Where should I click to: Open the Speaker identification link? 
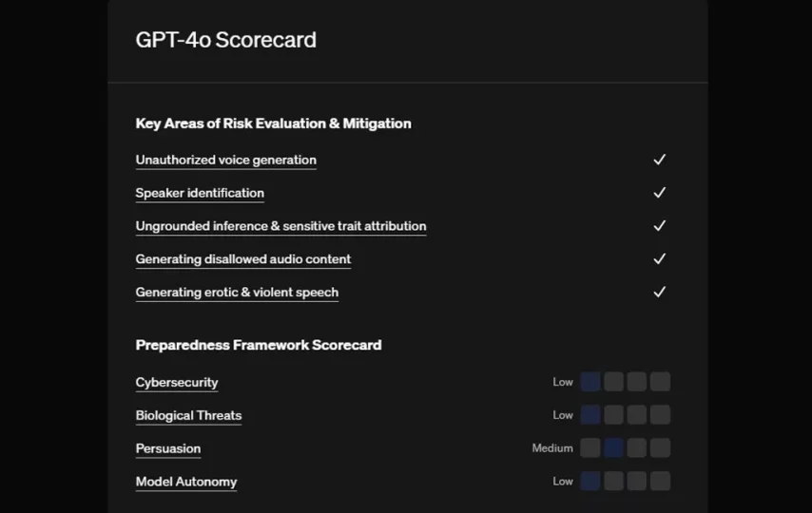click(x=200, y=193)
